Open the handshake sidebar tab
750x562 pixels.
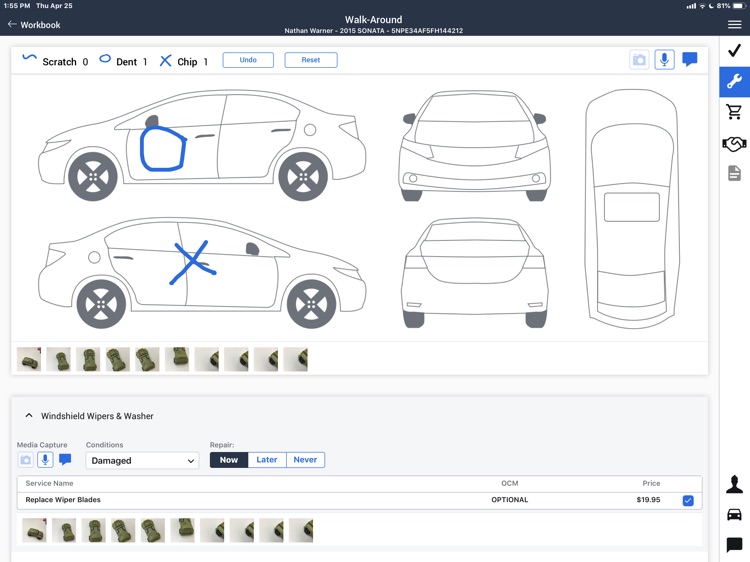pyautogui.click(x=734, y=143)
